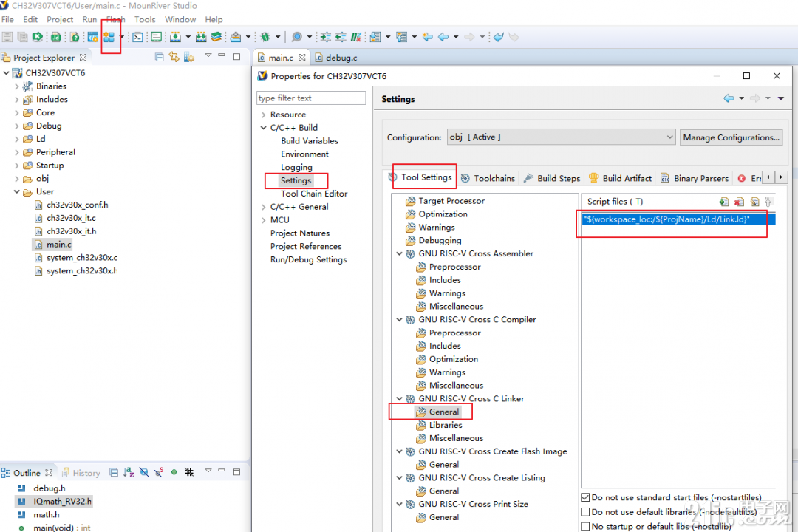This screenshot has height=532, width=798.
Task: Select Libraries under Cross C Linker
Action: pos(446,425)
